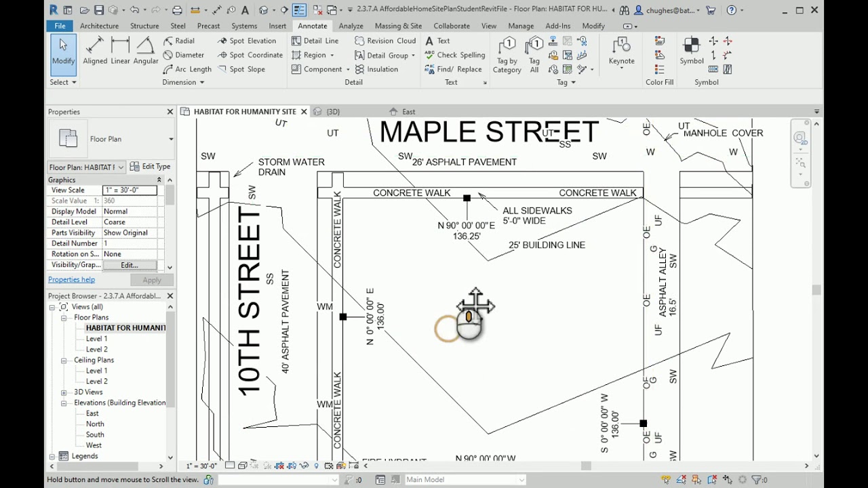
Task: Select the Linear dimension tool
Action: [x=120, y=51]
